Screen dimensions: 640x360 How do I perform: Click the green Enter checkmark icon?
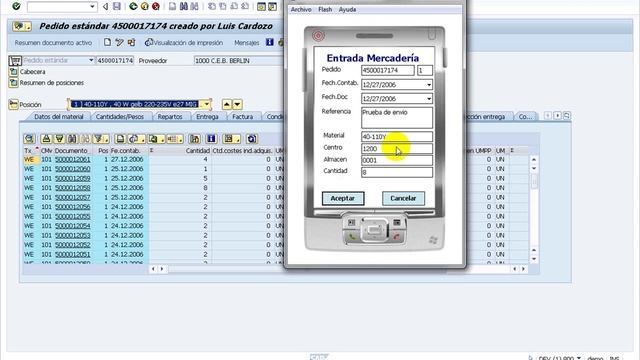tap(16, 6)
